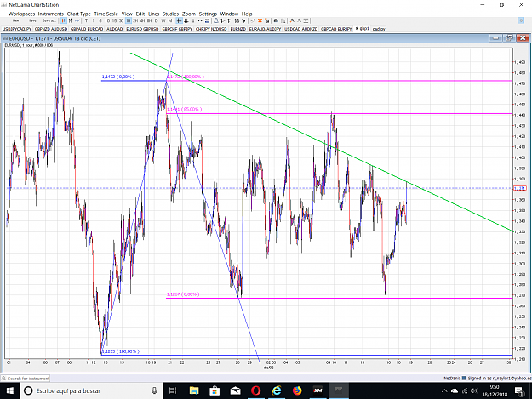Open the Studies menu
This screenshot has height=399, width=532.
click(170, 14)
